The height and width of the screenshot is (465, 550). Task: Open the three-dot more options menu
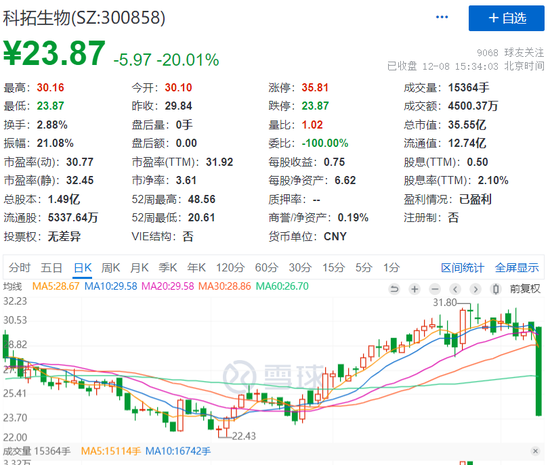click(442, 17)
